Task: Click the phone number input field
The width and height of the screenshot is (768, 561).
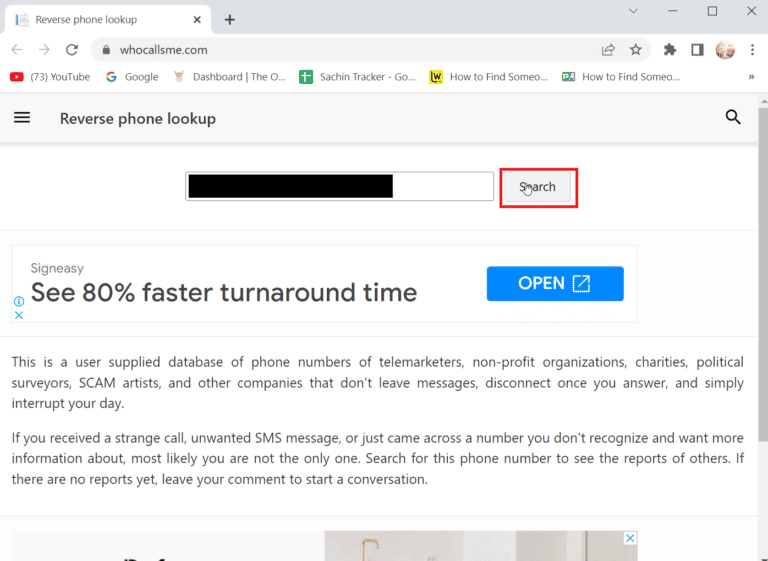Action: coord(339,187)
